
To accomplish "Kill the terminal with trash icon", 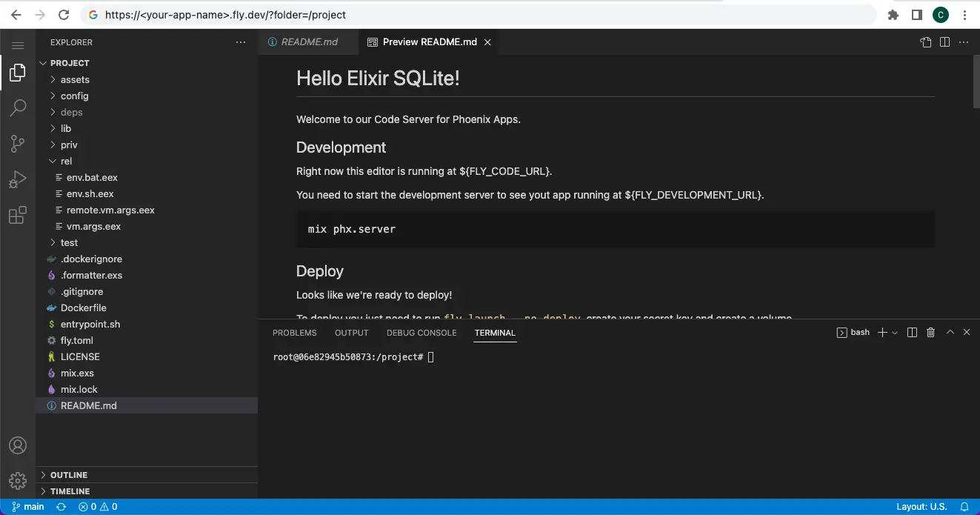I will click(x=931, y=333).
